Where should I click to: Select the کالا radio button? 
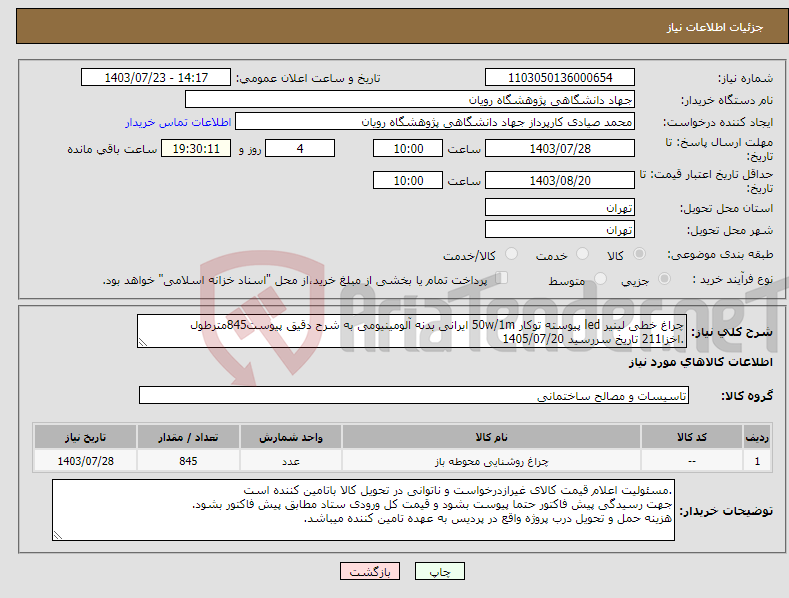[x=640, y=254]
